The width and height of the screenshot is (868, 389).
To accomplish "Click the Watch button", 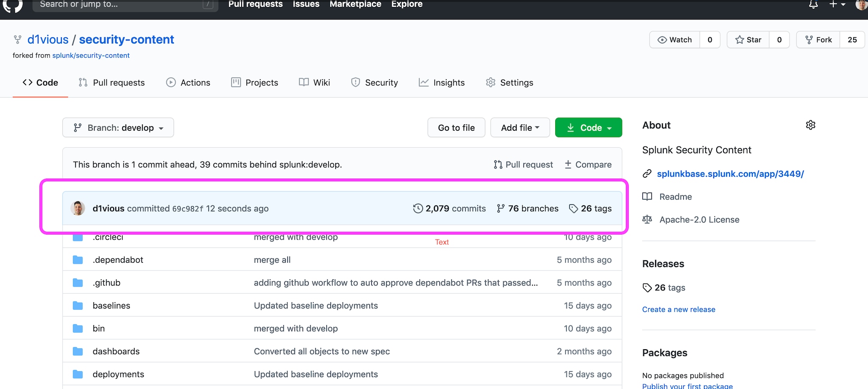I will (675, 40).
